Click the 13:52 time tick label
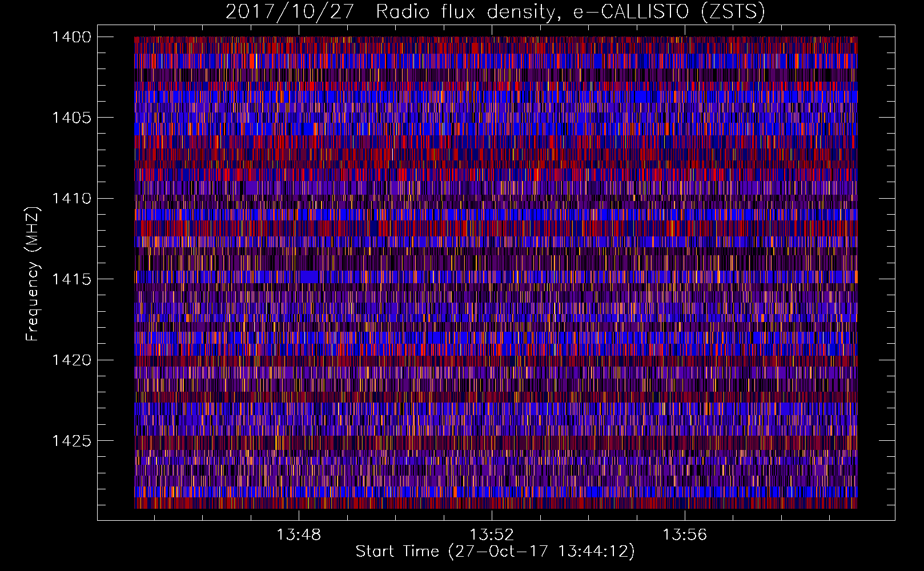The image size is (924, 571). tap(492, 534)
